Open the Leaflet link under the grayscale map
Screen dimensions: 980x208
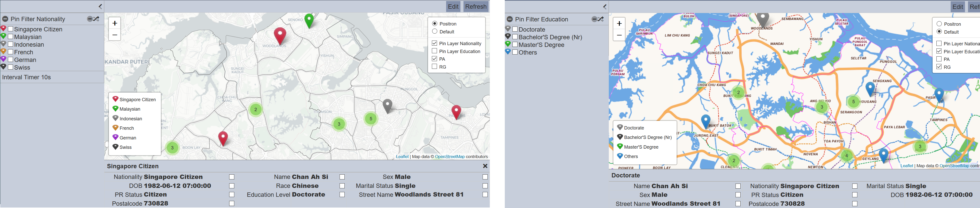point(402,157)
